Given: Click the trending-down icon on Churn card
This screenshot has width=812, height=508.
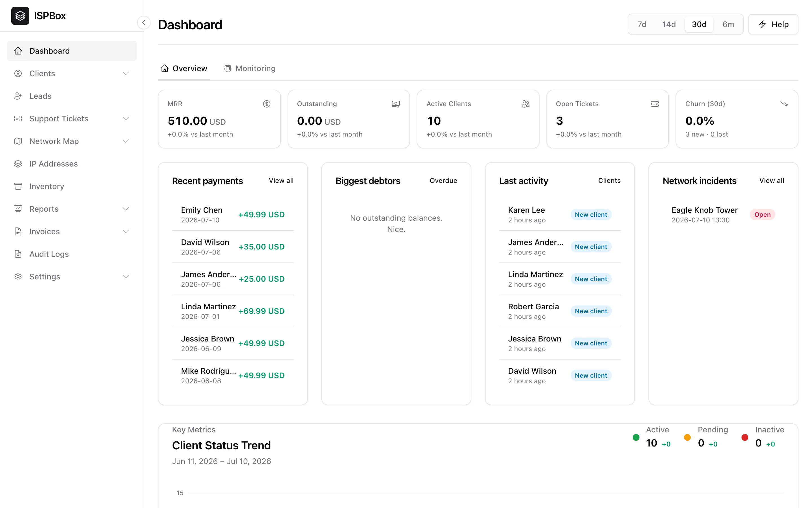Looking at the screenshot, I should point(784,104).
